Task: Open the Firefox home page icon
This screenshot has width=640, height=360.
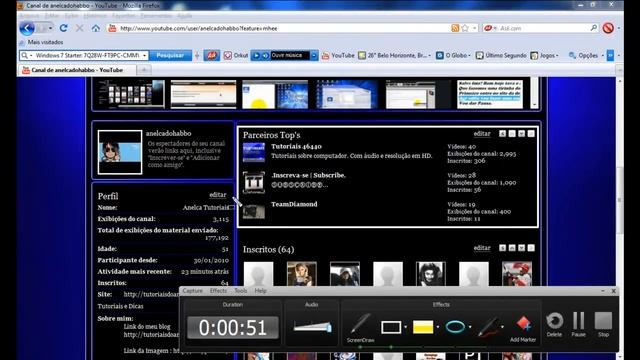Action: pyautogui.click(x=96, y=28)
